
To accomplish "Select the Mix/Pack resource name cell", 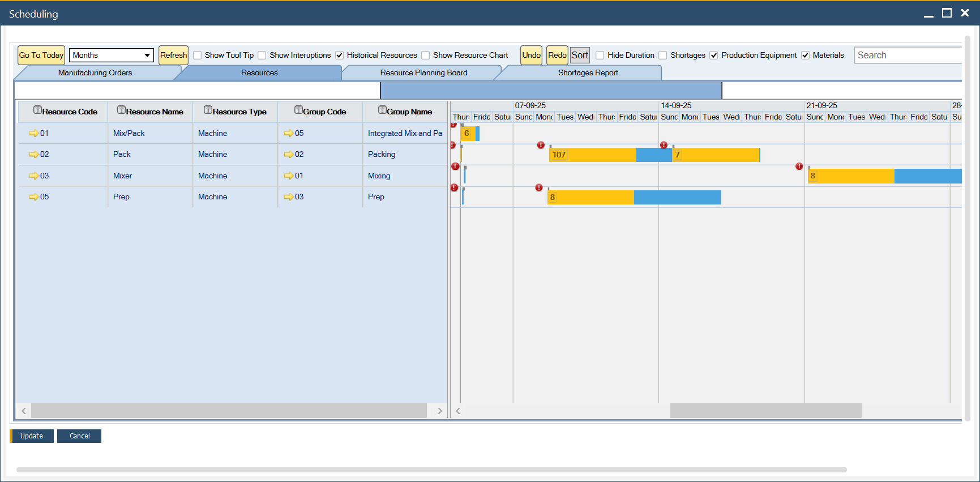I will [150, 134].
